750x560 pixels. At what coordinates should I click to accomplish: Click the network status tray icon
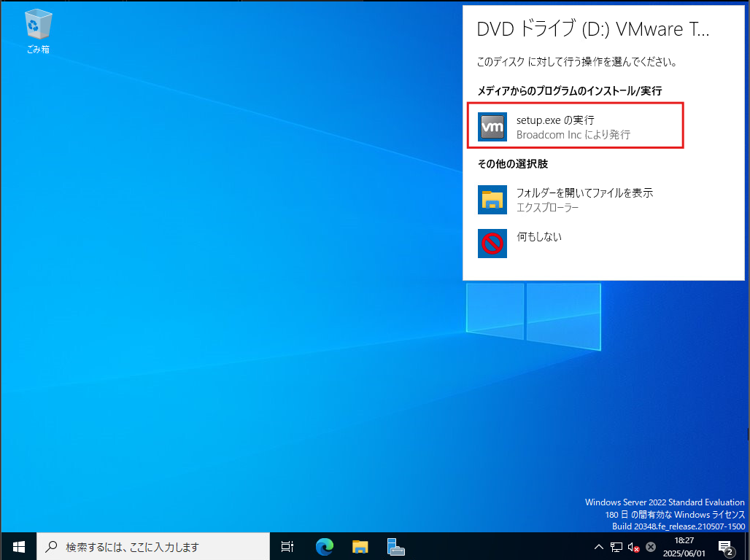[616, 547]
